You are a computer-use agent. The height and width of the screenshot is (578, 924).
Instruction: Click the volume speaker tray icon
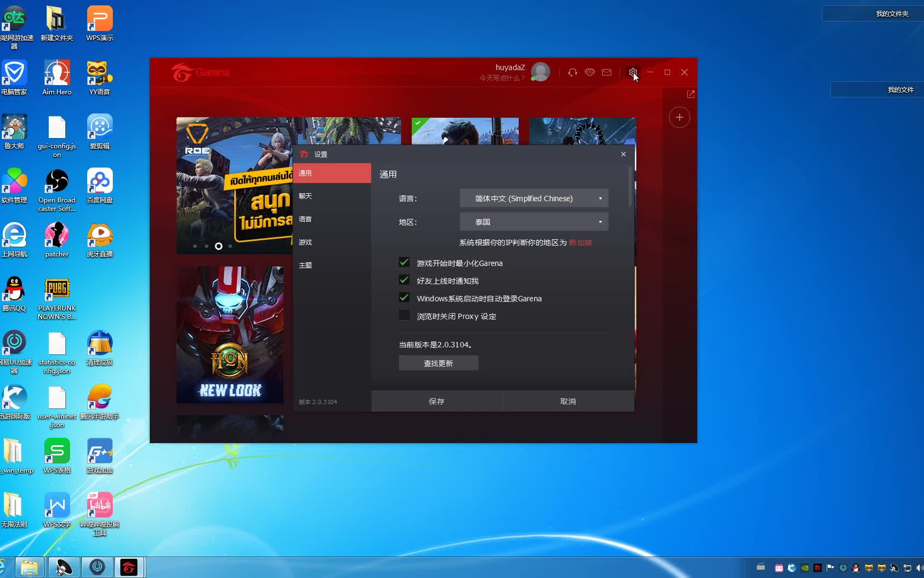[x=920, y=568]
